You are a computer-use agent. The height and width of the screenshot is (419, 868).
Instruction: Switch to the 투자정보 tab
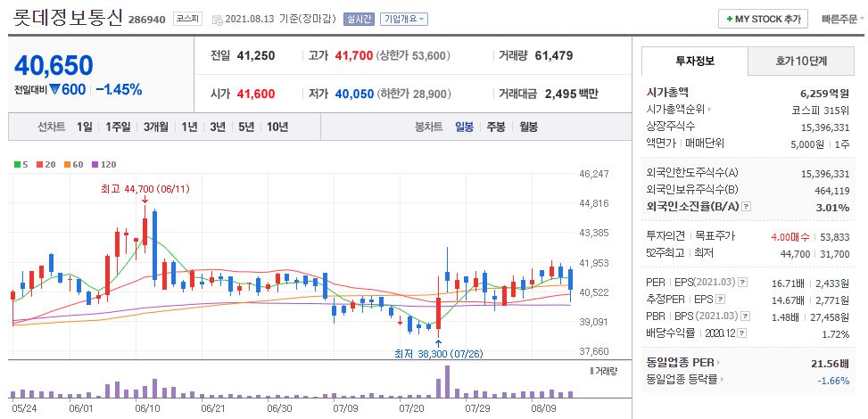[695, 61]
